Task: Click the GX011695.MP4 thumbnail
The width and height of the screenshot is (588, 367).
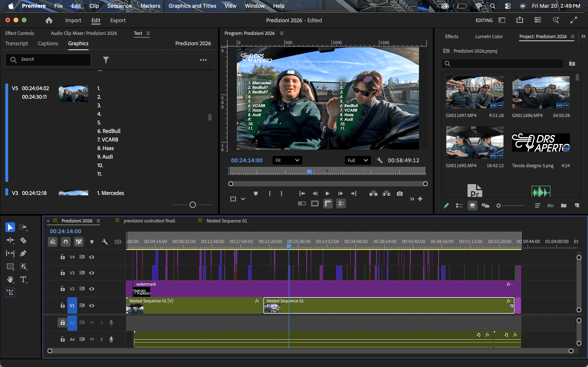Action: coord(474,143)
